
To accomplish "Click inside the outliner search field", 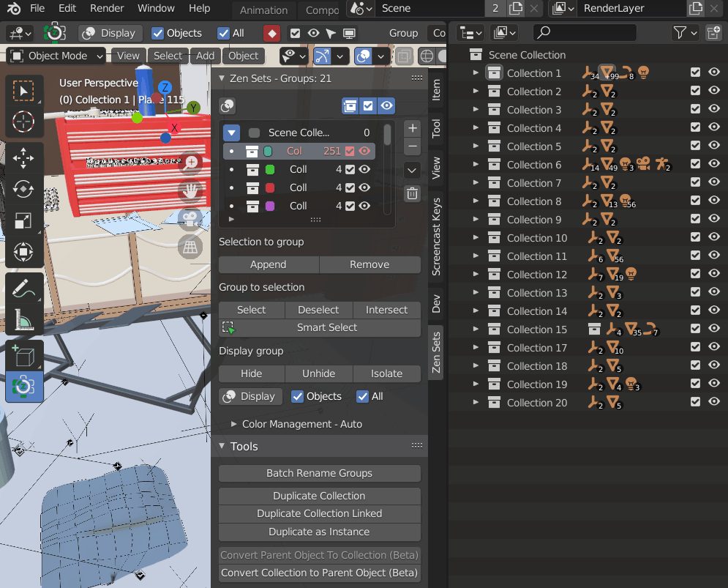I will point(584,32).
